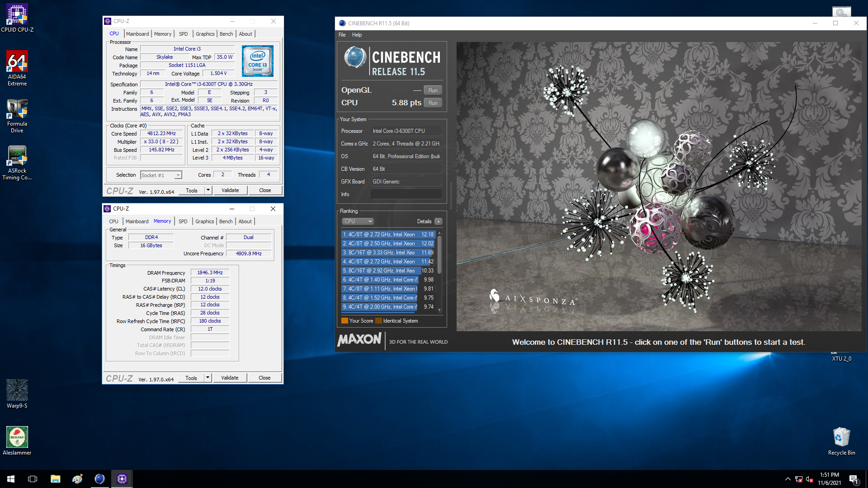This screenshot has width=868, height=488.
Task: Open Formula Drive desktop icon
Action: tap(17, 116)
